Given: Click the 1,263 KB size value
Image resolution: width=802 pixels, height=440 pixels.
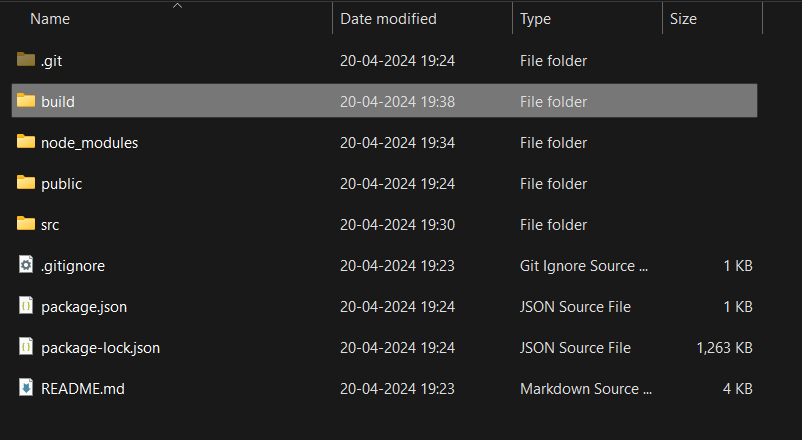Looking at the screenshot, I should [x=724, y=348].
